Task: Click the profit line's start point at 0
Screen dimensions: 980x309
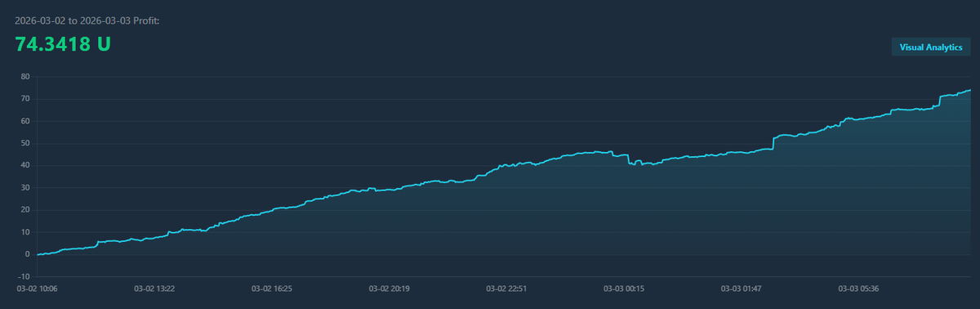Action: [x=38, y=254]
